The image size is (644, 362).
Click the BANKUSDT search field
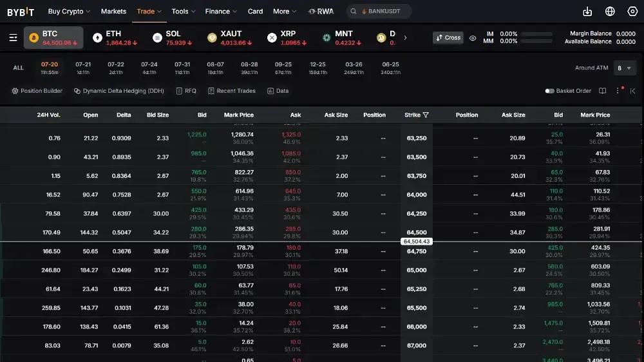379,12
